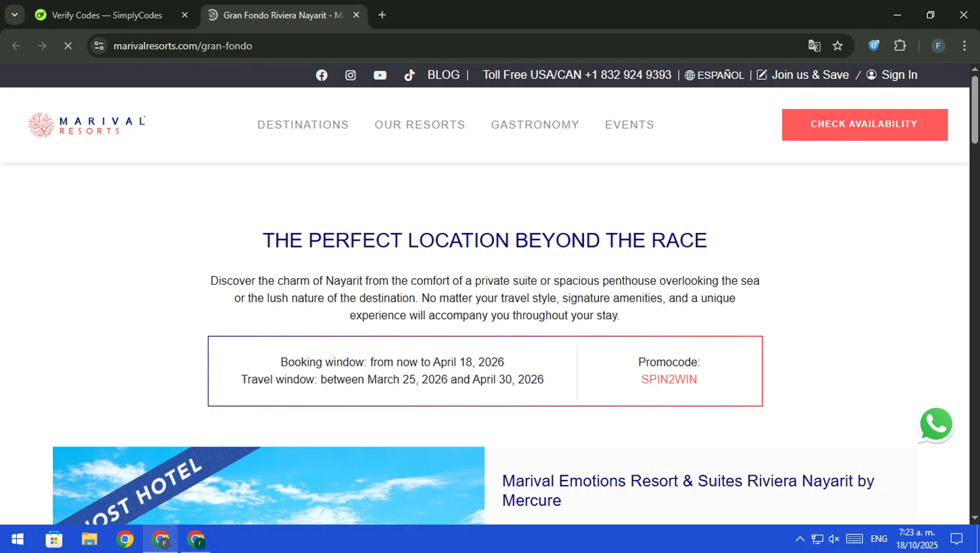
Task: Click the Marival Resorts logo
Action: tap(87, 125)
